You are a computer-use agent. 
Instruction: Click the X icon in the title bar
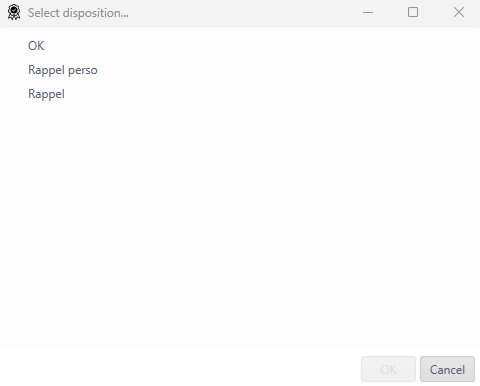(459, 12)
